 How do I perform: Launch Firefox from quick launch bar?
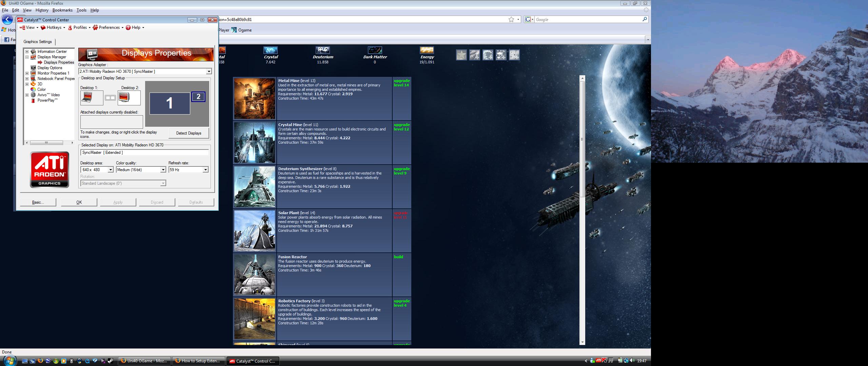tap(40, 361)
